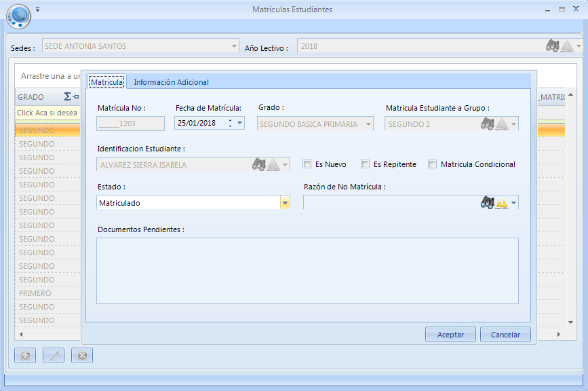Image resolution: width=588 pixels, height=391 pixels.
Task: Select the Matricula tab
Action: coord(106,82)
